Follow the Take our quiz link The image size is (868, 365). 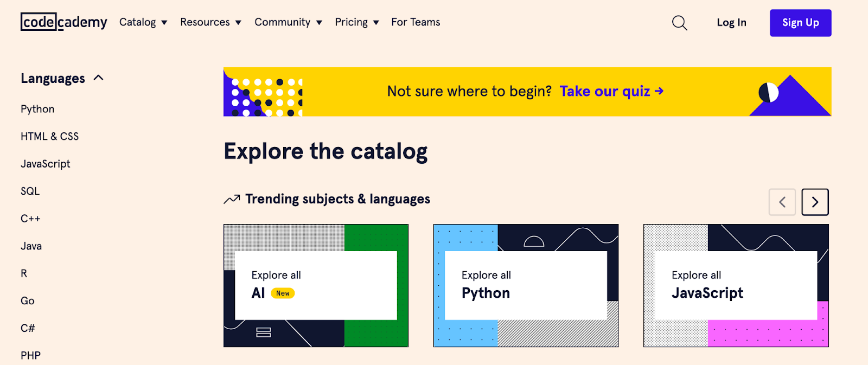coord(611,91)
